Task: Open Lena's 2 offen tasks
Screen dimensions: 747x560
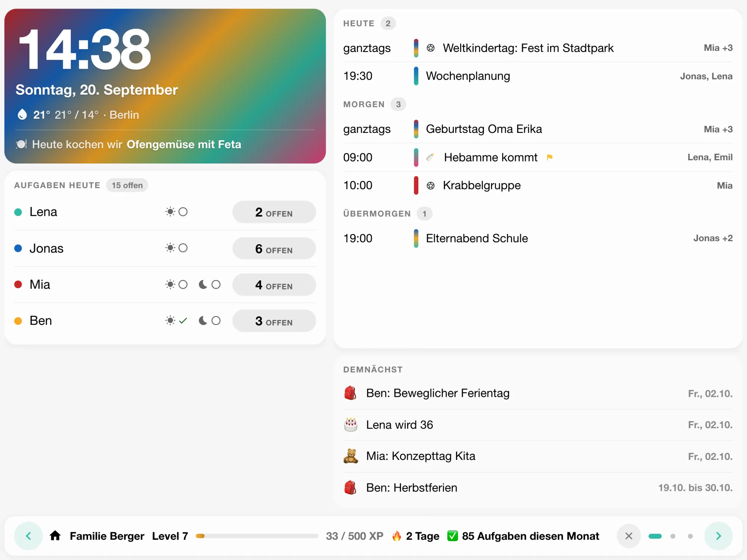Action: click(x=274, y=212)
